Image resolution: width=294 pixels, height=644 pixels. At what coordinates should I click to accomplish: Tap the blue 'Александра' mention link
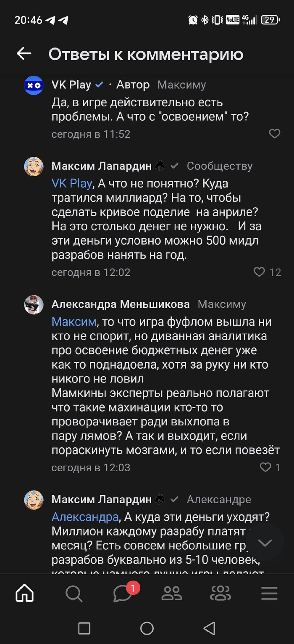[x=85, y=516]
